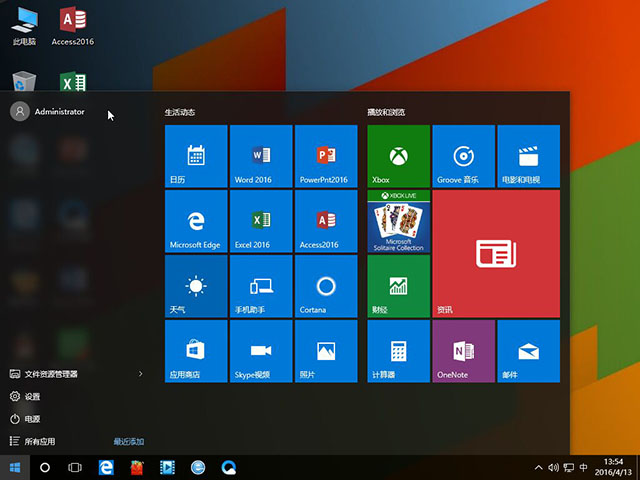Viewport: 640px width, 480px height.
Task: Open the 应用商店 store tile
Action: click(196, 351)
